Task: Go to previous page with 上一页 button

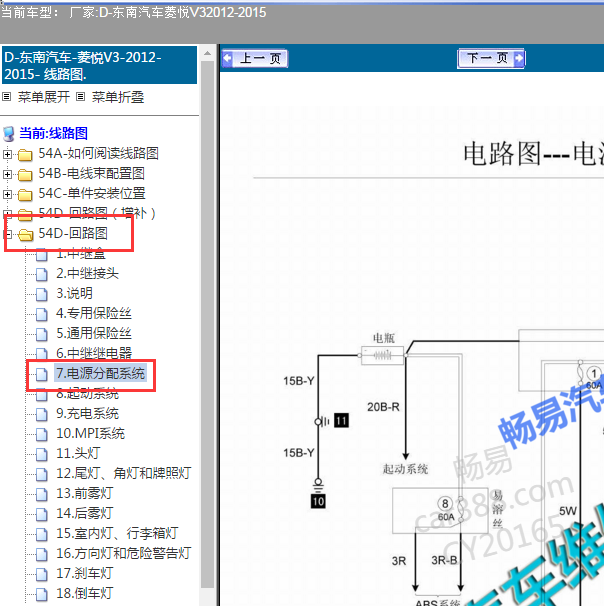Action: point(255,59)
